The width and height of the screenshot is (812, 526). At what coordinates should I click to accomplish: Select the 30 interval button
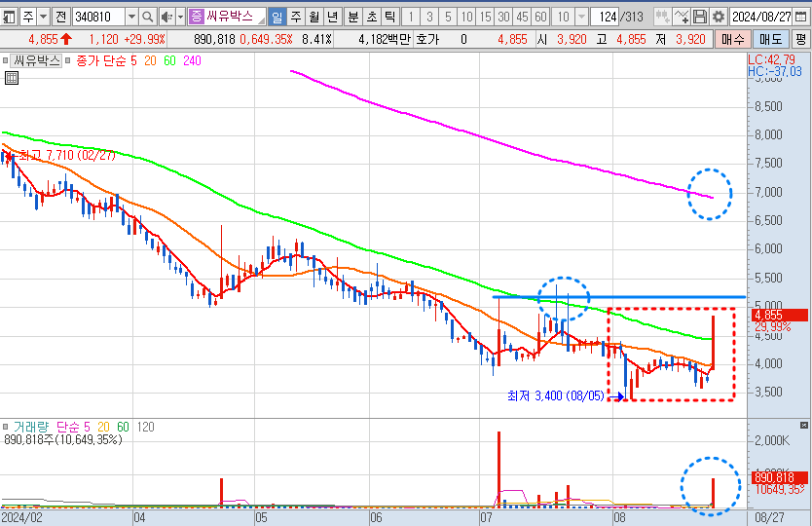pyautogui.click(x=504, y=18)
